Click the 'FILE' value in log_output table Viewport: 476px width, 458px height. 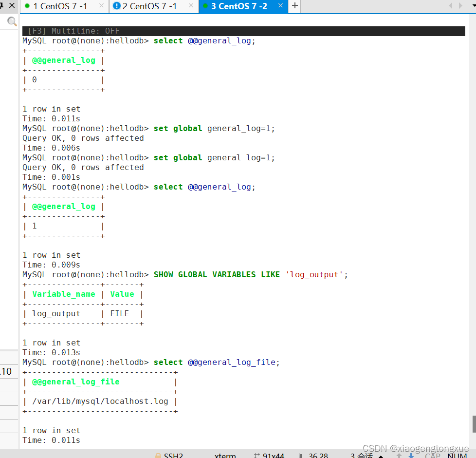coord(120,313)
